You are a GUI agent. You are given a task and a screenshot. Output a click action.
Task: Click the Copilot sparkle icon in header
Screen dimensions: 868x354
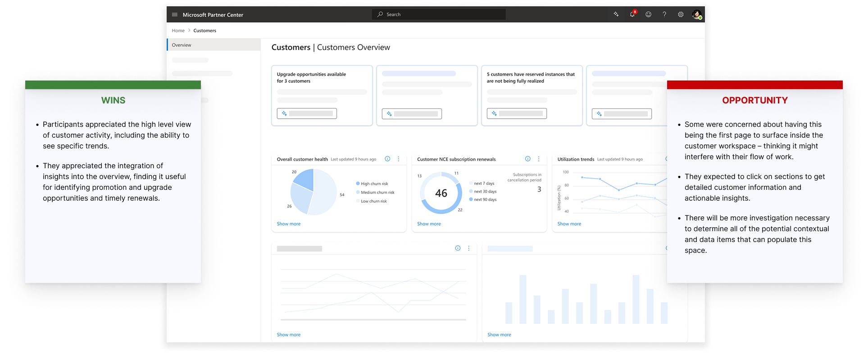(616, 14)
